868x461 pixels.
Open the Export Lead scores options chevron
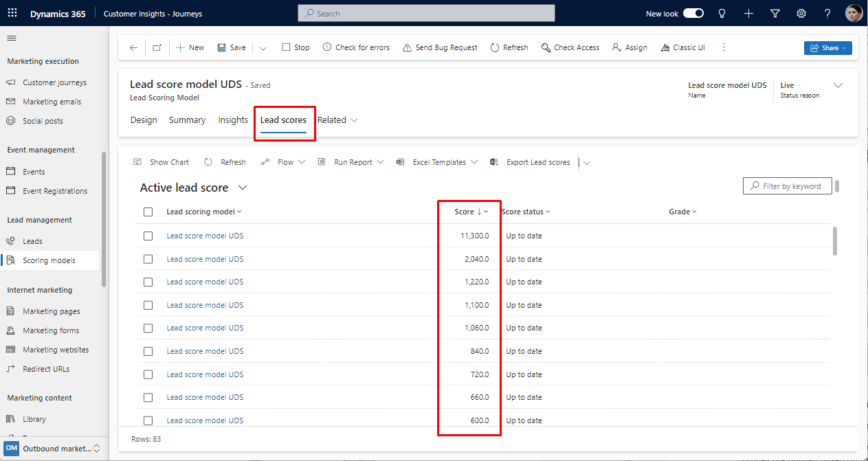pos(586,162)
